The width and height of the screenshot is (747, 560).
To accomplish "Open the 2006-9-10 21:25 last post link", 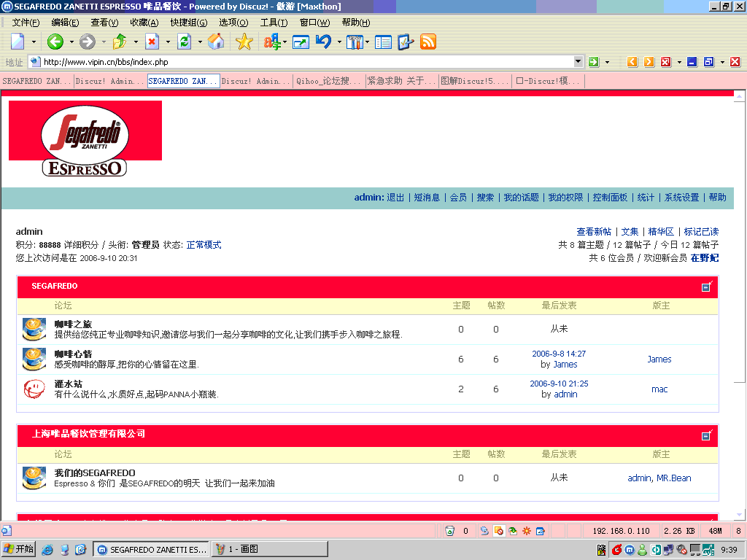I will tap(559, 384).
